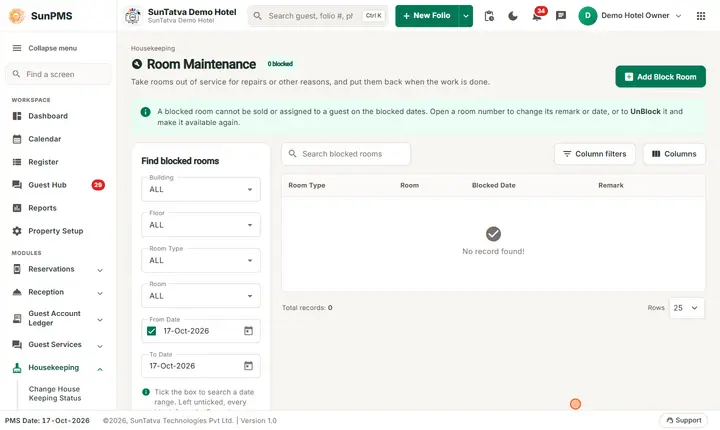Open the Room Type dropdown
The height and width of the screenshot is (430, 720).
pos(201,260)
